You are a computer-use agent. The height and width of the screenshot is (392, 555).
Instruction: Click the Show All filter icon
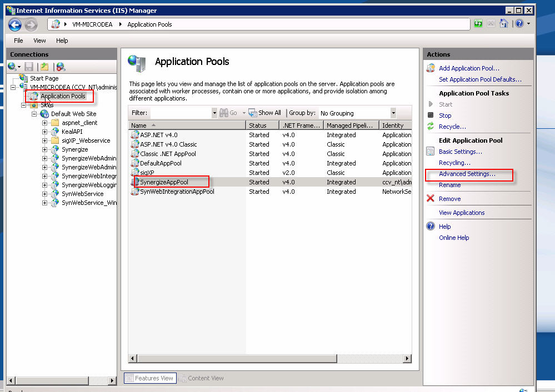click(253, 113)
